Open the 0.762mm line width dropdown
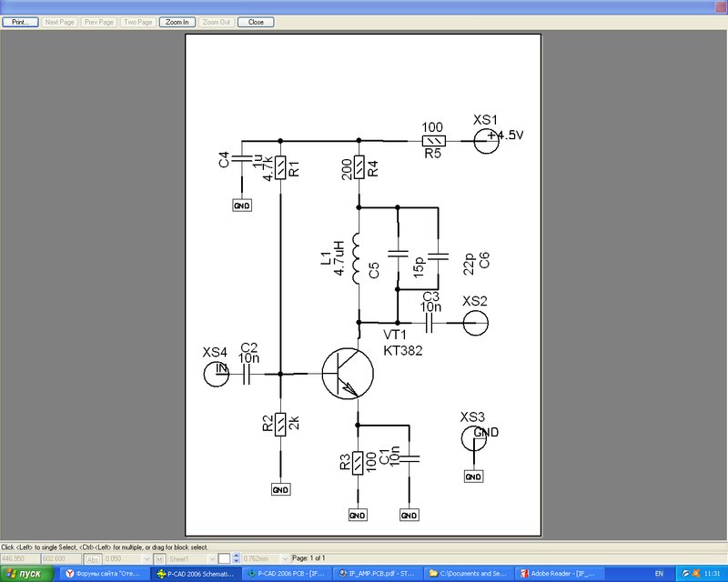728x582 pixels. click(285, 558)
